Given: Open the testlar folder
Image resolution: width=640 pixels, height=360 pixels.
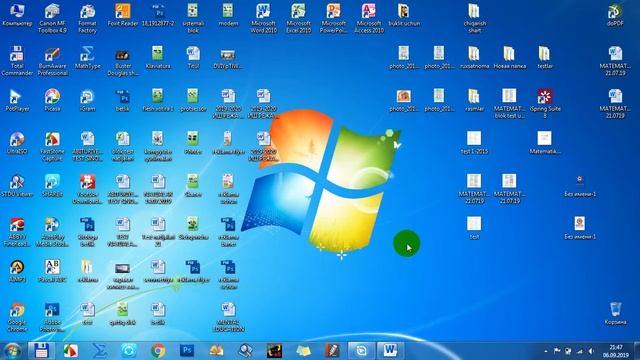Looking at the screenshot, I should click(544, 58).
